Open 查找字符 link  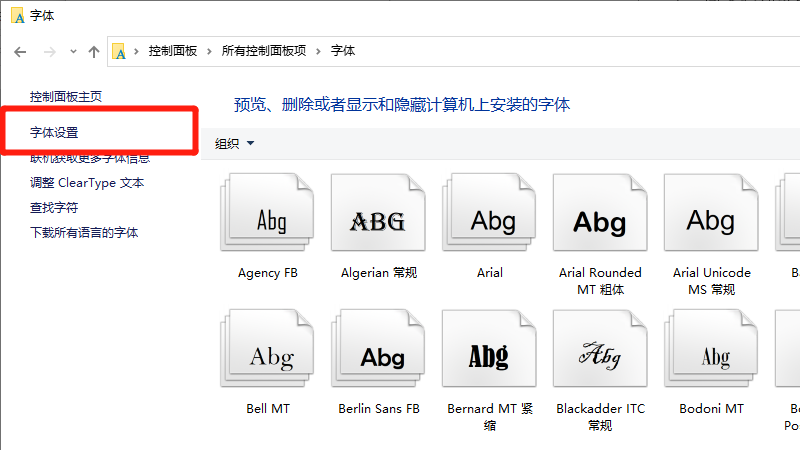tap(54, 208)
